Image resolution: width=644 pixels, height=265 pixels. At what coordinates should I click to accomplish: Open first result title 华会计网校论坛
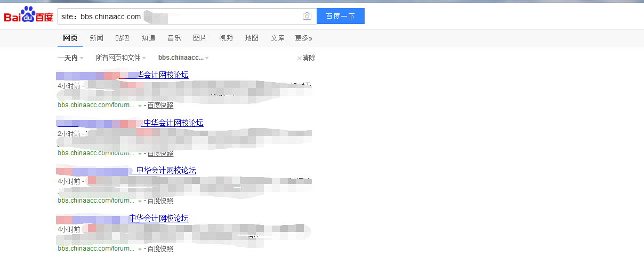[x=163, y=75]
